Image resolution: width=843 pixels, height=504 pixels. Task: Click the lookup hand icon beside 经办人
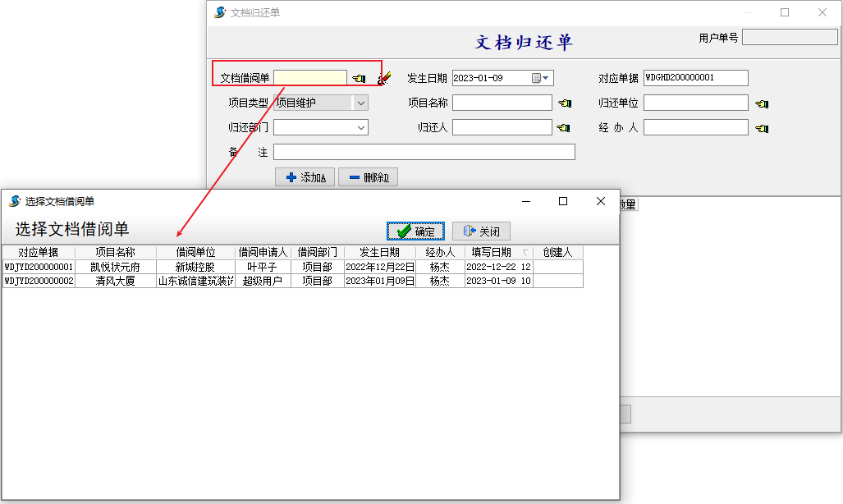point(761,128)
